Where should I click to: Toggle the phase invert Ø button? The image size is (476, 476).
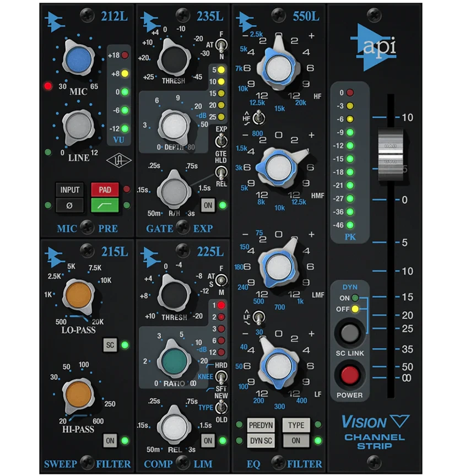click(69, 205)
